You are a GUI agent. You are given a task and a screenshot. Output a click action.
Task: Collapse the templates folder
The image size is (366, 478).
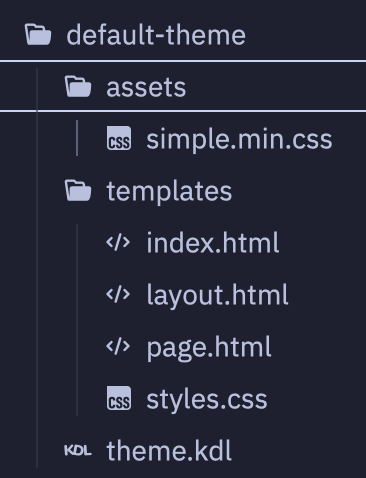point(183,191)
